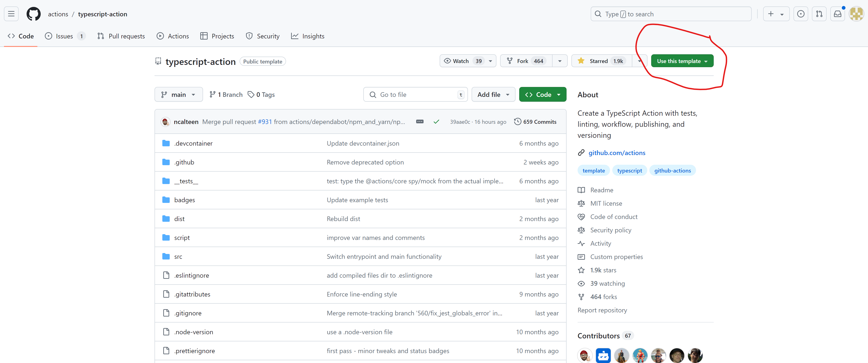868x363 pixels.
Task: Open the actions organization breadcrumb
Action: point(58,14)
